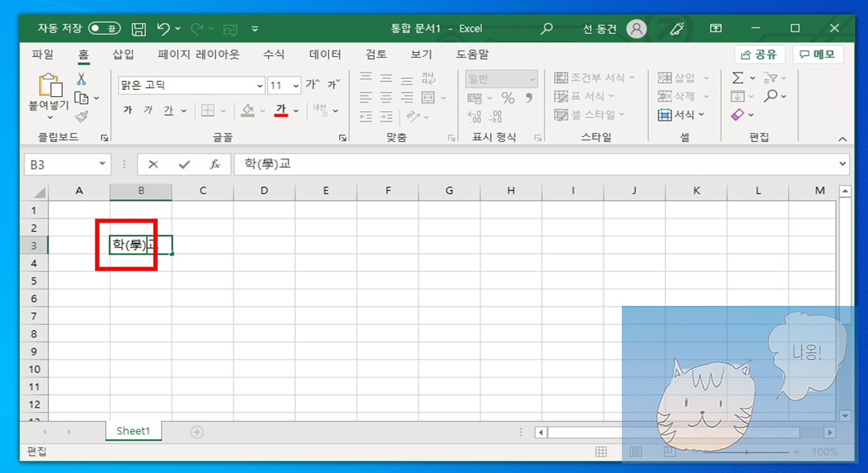Open the 도움말 tab
This screenshot has height=473, width=868.
click(472, 54)
